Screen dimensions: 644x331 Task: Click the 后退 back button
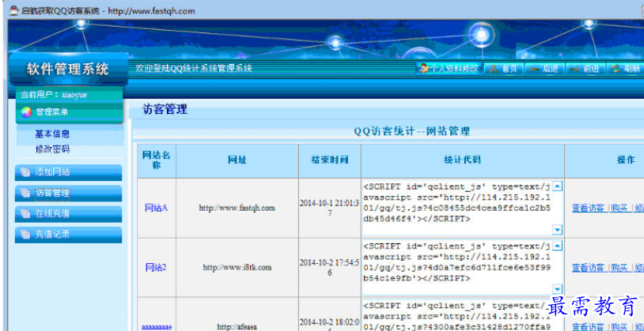pos(545,69)
